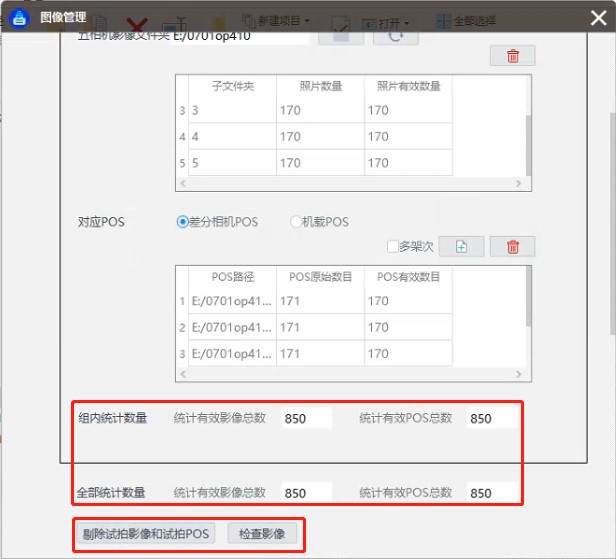Click the 子文件夹 column header

[x=233, y=86]
